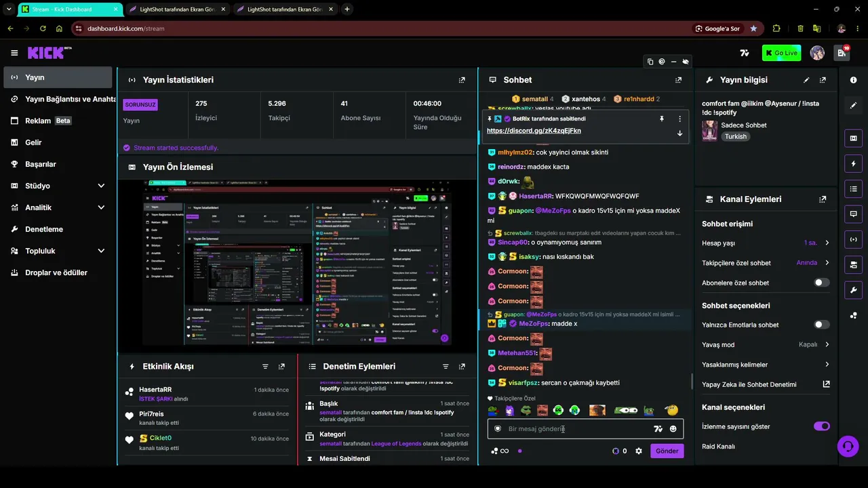Open pinned message three-dot options
868x488 pixels.
(679, 119)
